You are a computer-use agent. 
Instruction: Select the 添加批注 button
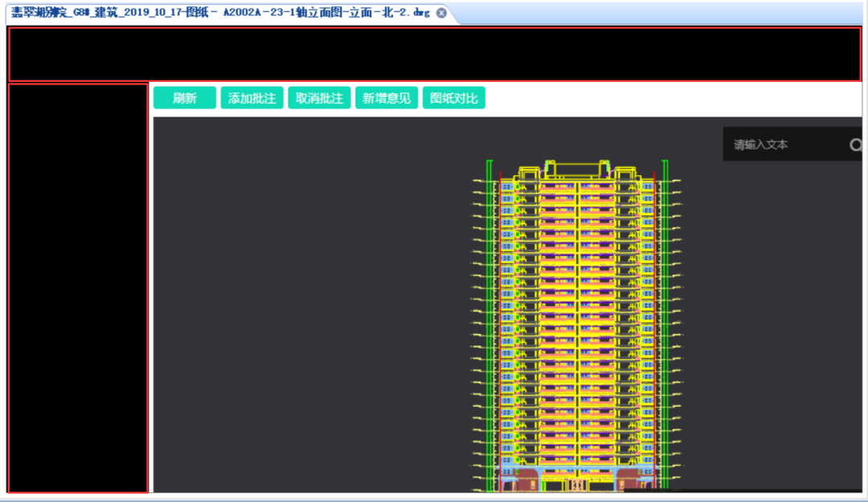coord(252,98)
